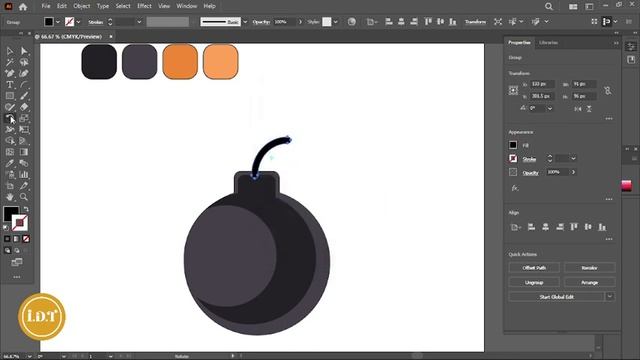640x360 pixels.
Task: Pick the Magic Wand tool
Action: (x=10, y=62)
